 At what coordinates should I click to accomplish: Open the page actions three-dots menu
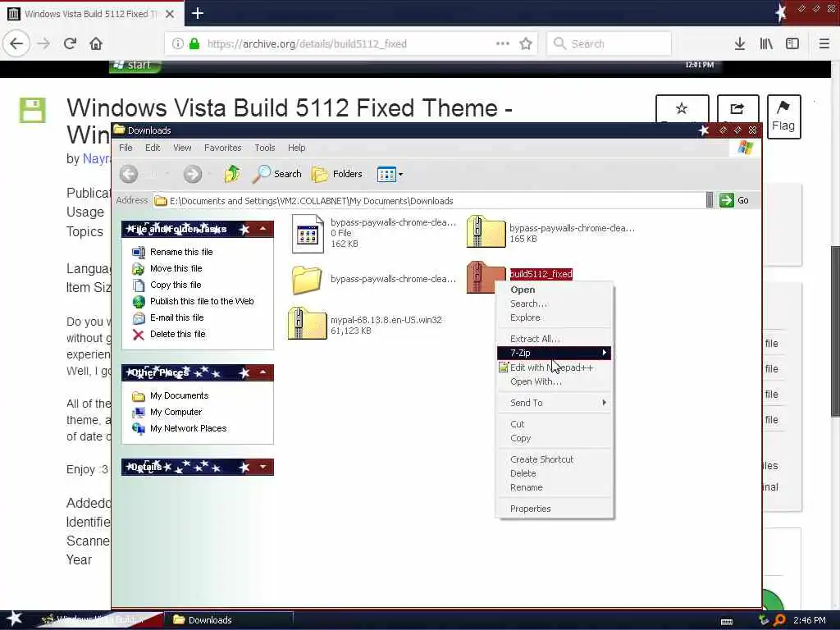tap(503, 43)
